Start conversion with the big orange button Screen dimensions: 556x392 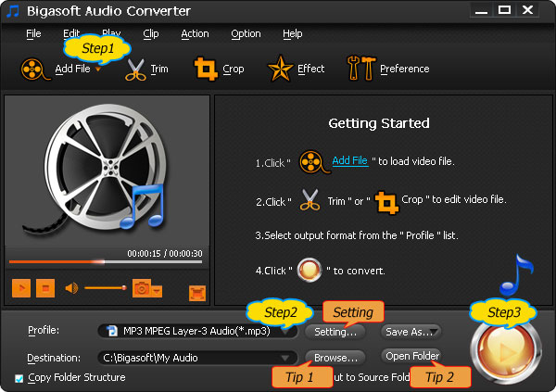point(506,351)
